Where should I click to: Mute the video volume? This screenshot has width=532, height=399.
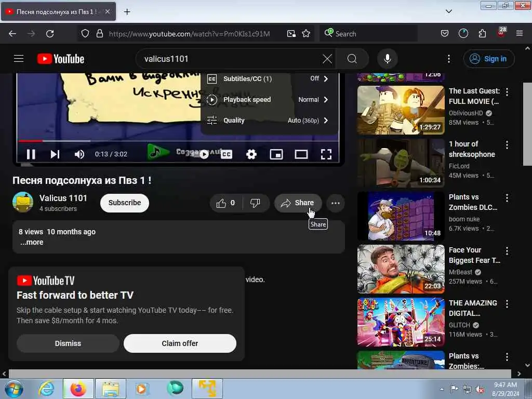point(79,154)
